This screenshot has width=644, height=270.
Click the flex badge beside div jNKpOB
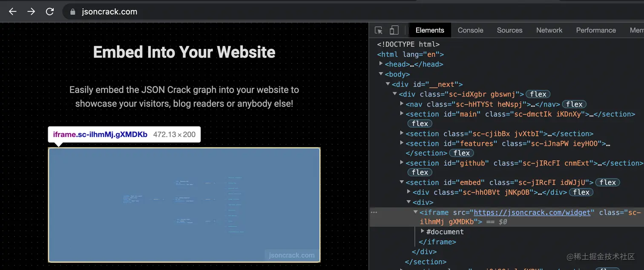[x=581, y=192]
